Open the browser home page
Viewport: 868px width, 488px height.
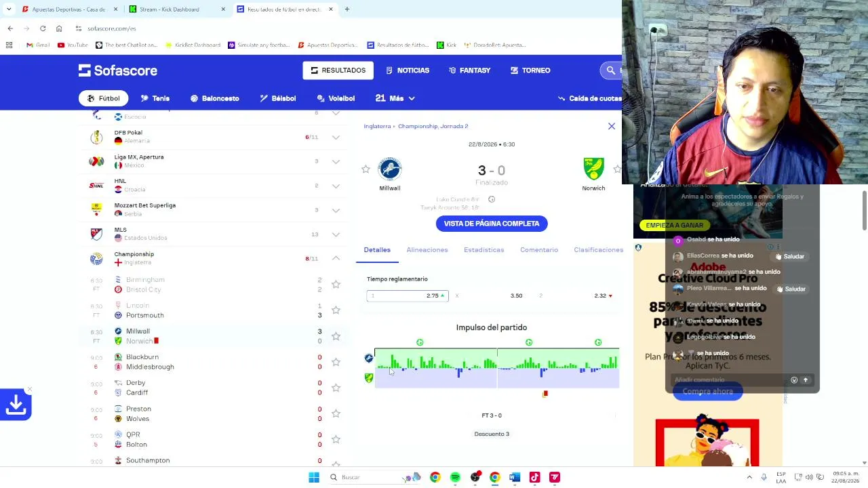[x=59, y=28]
